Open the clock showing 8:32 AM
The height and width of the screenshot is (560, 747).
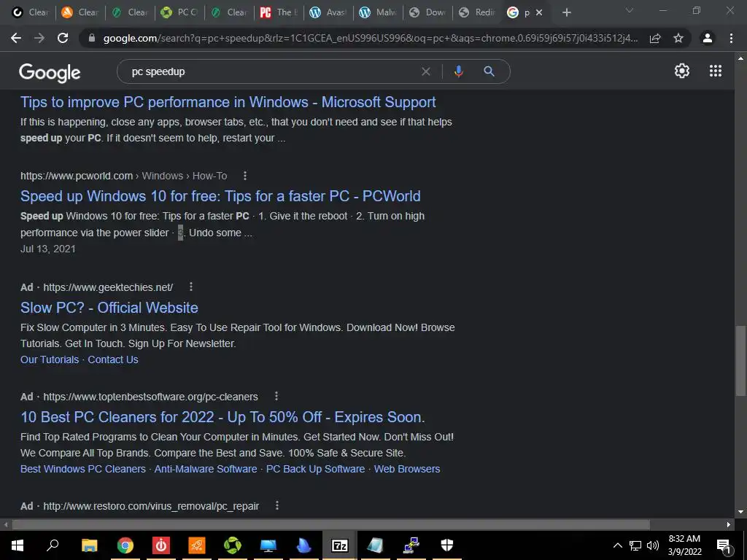684,545
